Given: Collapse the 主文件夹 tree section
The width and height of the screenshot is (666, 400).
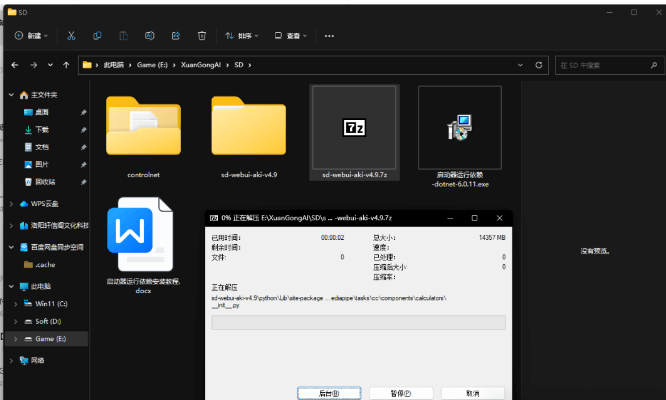Looking at the screenshot, I should [x=11, y=95].
